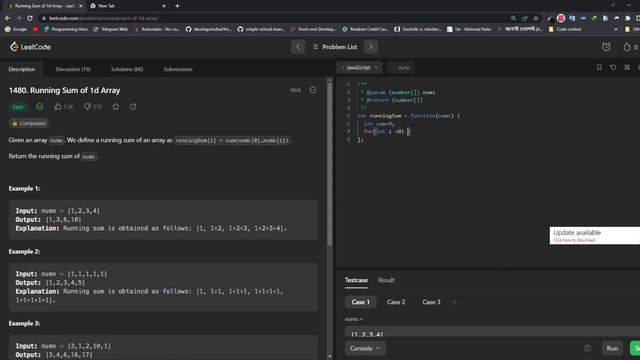This screenshot has height=360, width=640.
Task: Select test Case 1
Action: pos(360,302)
